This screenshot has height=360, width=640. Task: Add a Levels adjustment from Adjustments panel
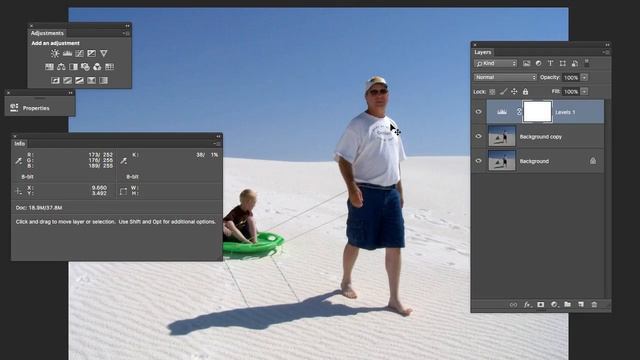point(67,53)
